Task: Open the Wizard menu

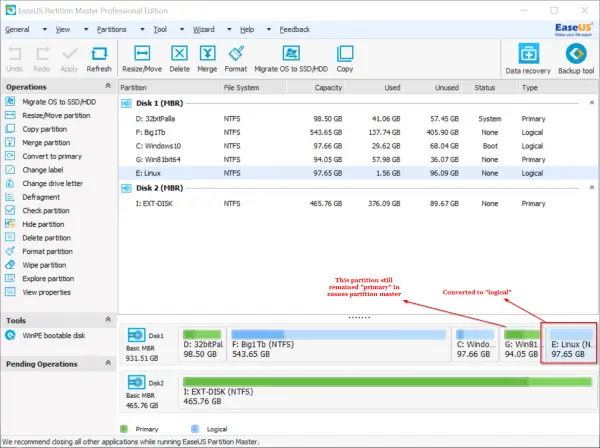Action: 204,29
